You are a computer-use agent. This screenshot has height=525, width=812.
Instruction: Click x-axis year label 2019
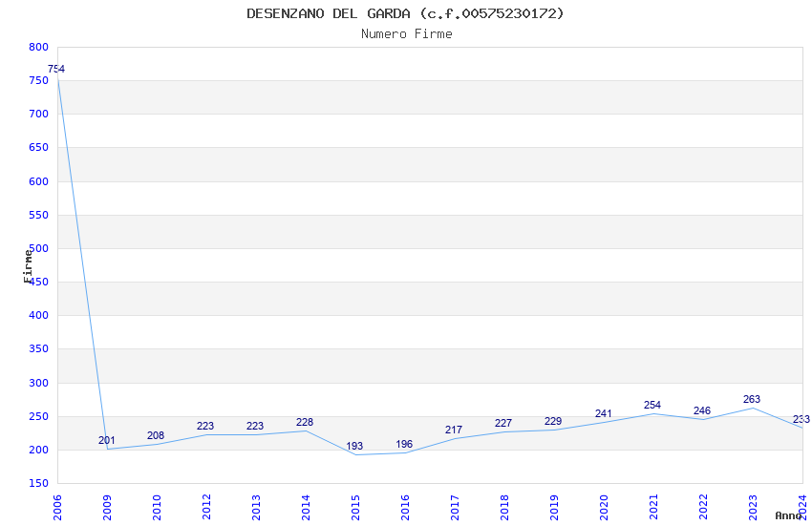click(x=554, y=508)
